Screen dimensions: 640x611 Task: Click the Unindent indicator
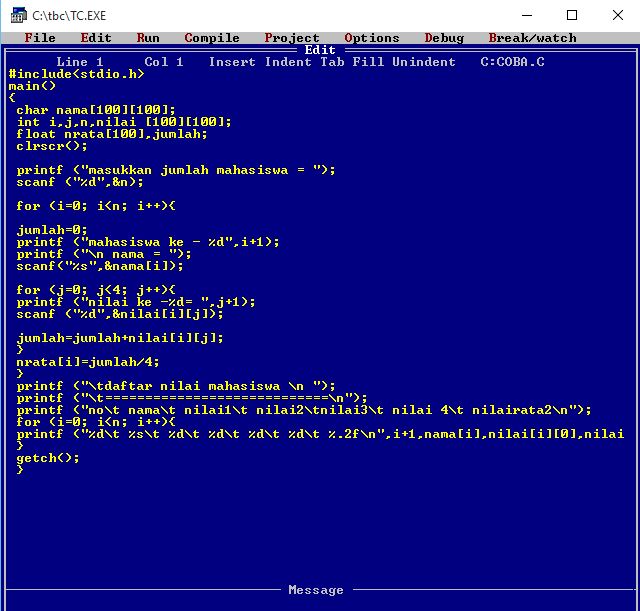pos(424,62)
